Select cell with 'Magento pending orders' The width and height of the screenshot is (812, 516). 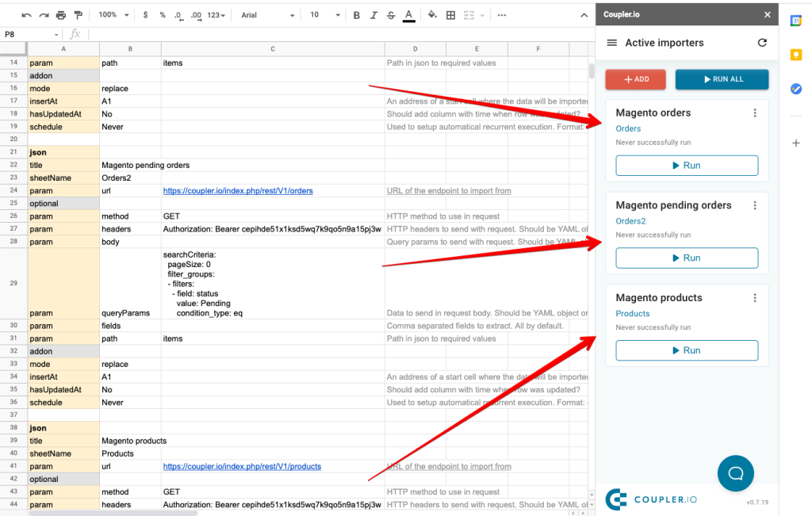131,165
